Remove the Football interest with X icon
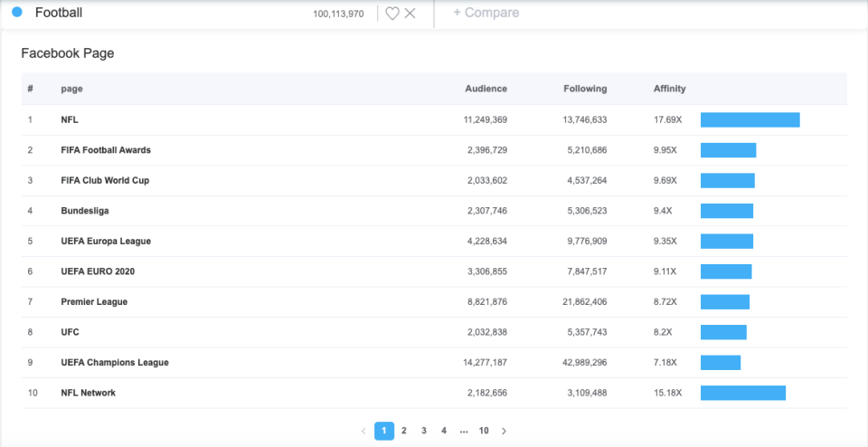The image size is (868, 447). pyautogui.click(x=410, y=14)
